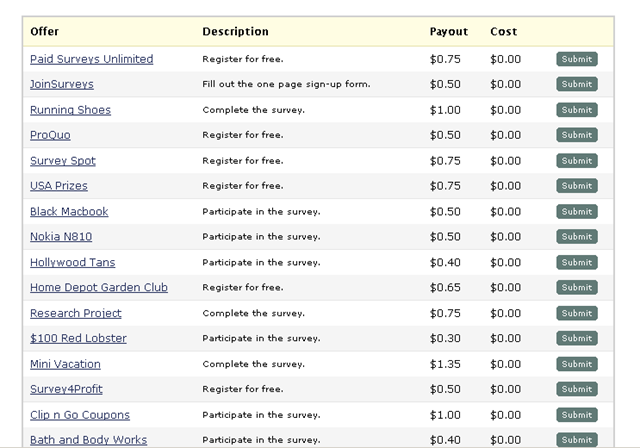The width and height of the screenshot is (640, 448).
Task: Submit the Bath and Body Works offer
Action: pyautogui.click(x=577, y=440)
